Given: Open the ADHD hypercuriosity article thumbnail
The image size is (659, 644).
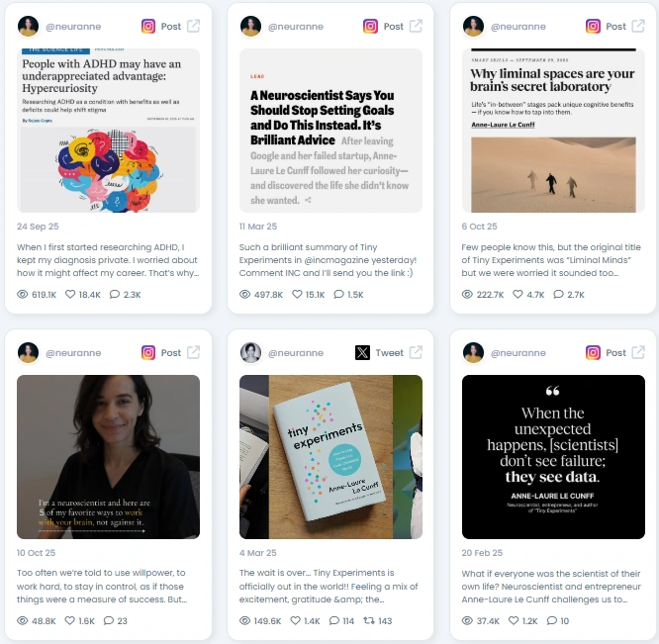Looking at the screenshot, I should click(x=108, y=131).
